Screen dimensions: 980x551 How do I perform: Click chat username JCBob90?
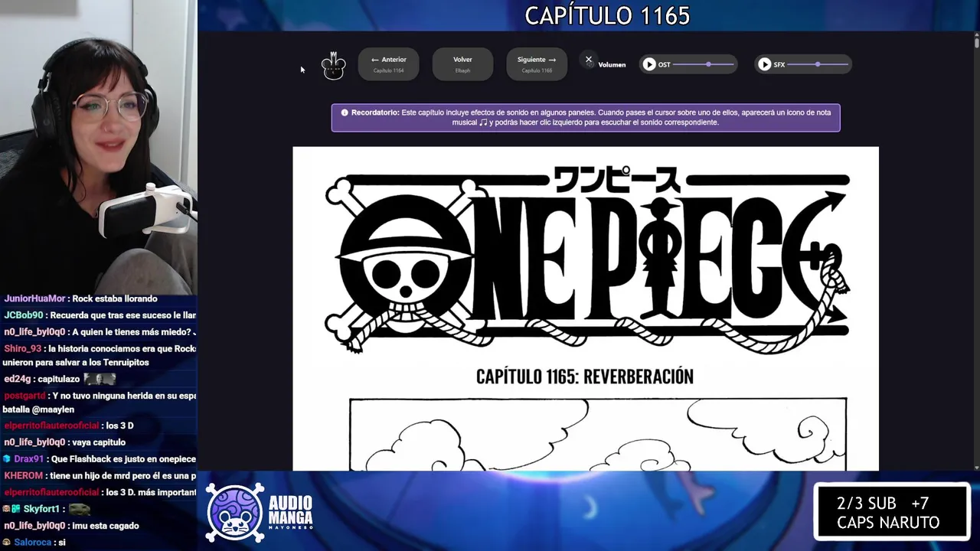pyautogui.click(x=24, y=315)
